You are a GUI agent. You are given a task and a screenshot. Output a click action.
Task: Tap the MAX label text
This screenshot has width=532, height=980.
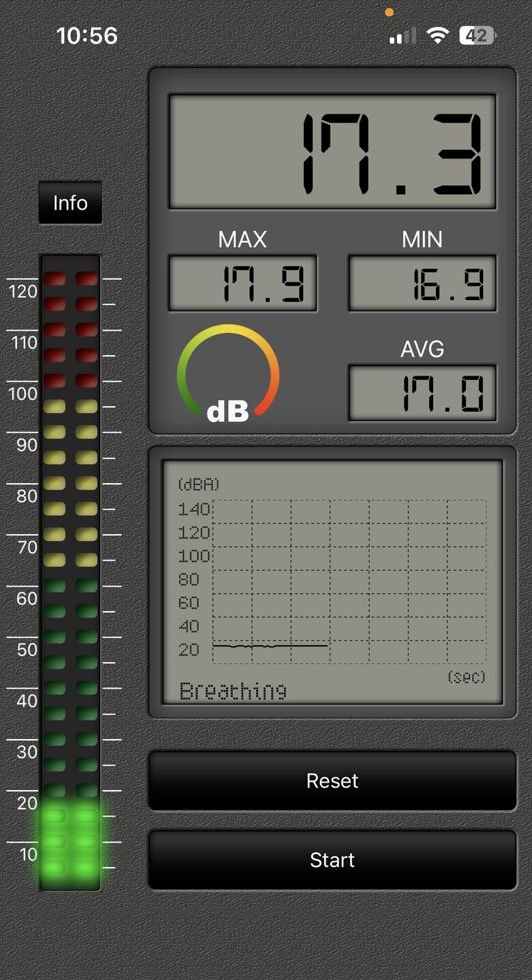242,240
